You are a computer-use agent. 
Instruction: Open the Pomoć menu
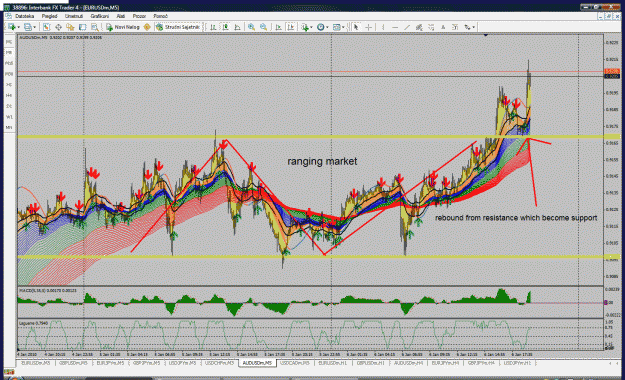click(161, 16)
